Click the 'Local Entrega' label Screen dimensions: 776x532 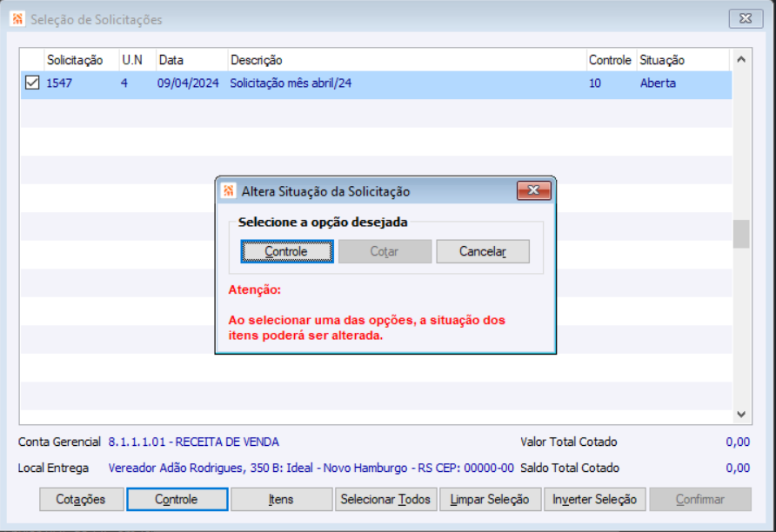pos(53,468)
